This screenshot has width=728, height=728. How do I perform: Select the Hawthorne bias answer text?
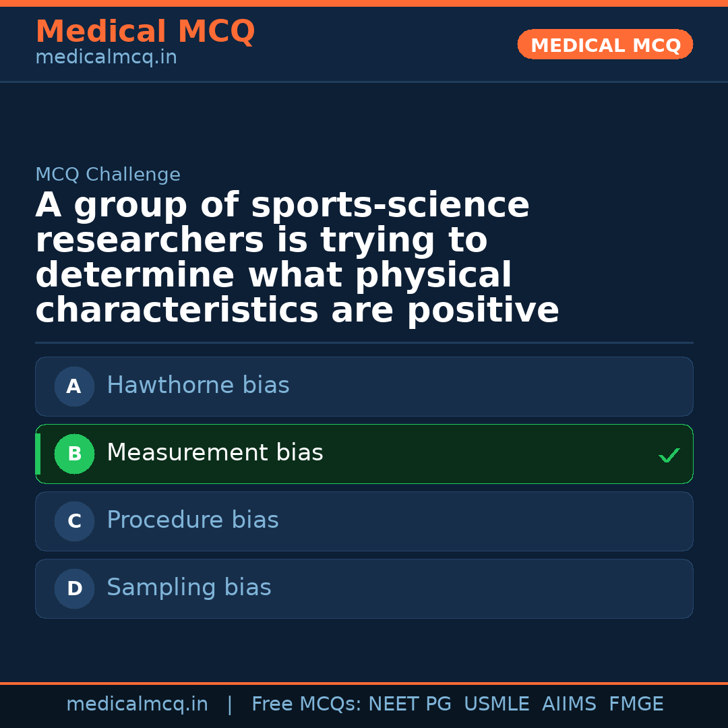(198, 386)
